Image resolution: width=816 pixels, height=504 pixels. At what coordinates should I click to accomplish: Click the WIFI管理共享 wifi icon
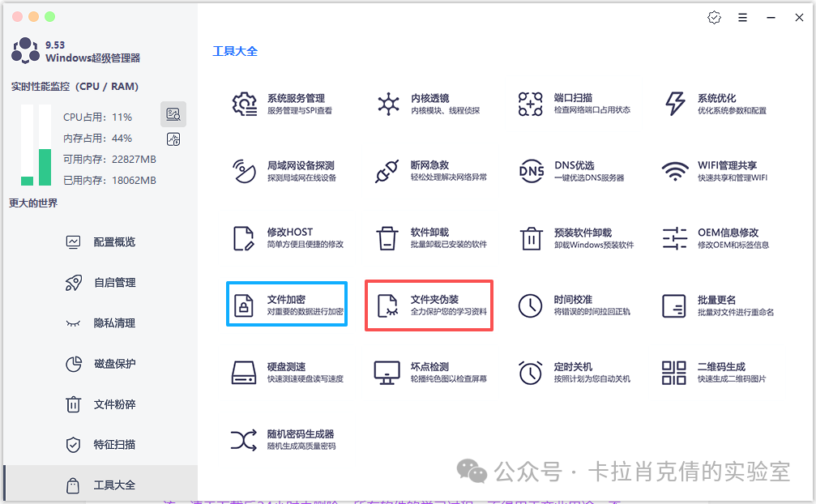674,171
